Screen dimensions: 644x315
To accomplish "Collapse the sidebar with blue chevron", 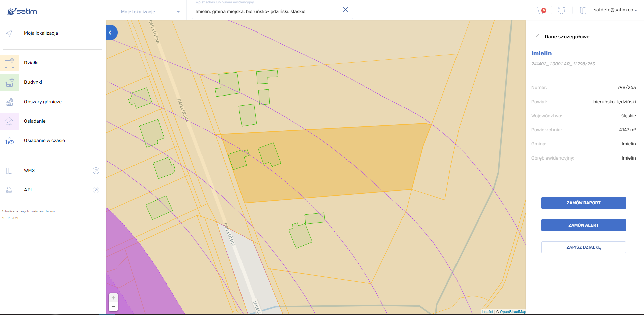I will [111, 33].
